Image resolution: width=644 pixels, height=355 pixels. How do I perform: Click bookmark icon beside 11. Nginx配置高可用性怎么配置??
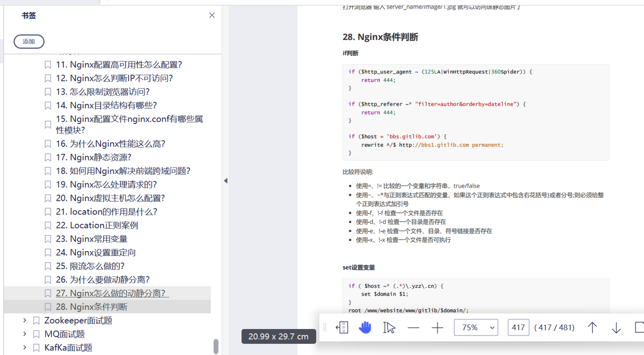pyautogui.click(x=48, y=65)
